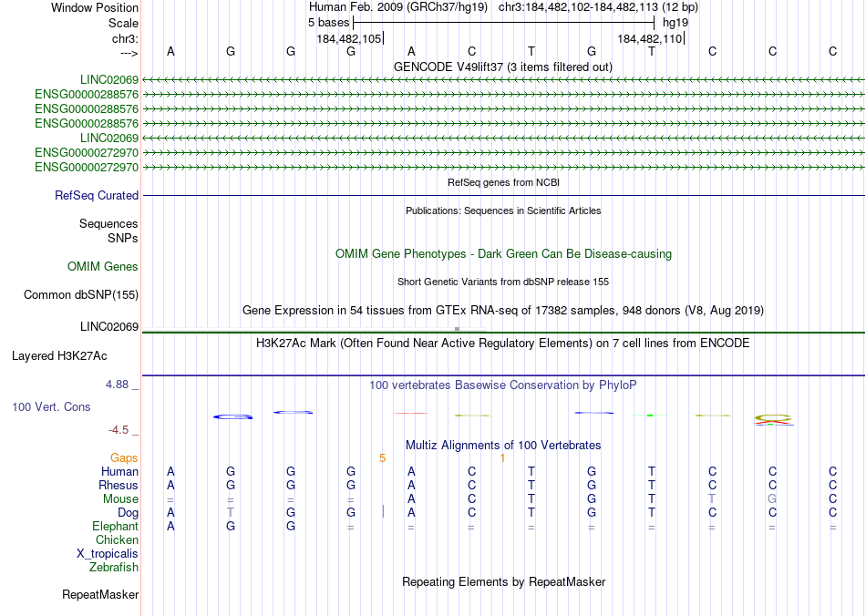
Task: Click the 5 bases scale label
Action: click(x=328, y=23)
